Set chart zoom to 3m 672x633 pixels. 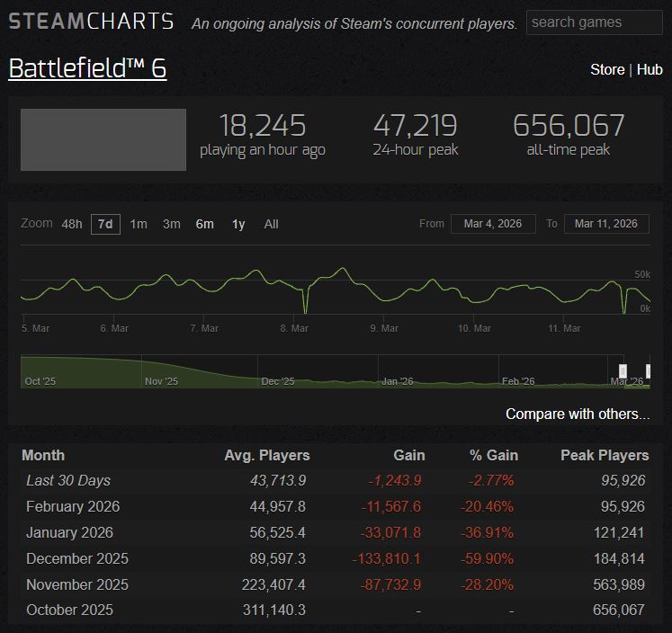(172, 224)
